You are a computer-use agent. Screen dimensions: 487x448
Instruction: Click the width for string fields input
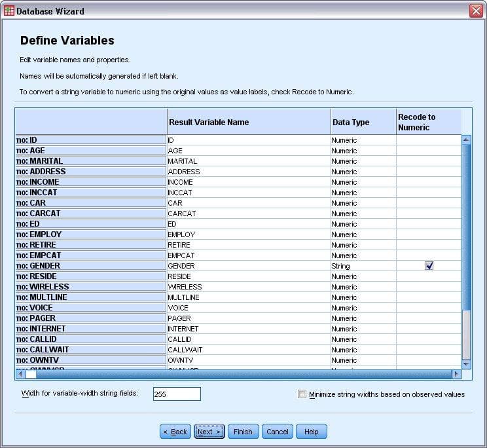(x=177, y=394)
